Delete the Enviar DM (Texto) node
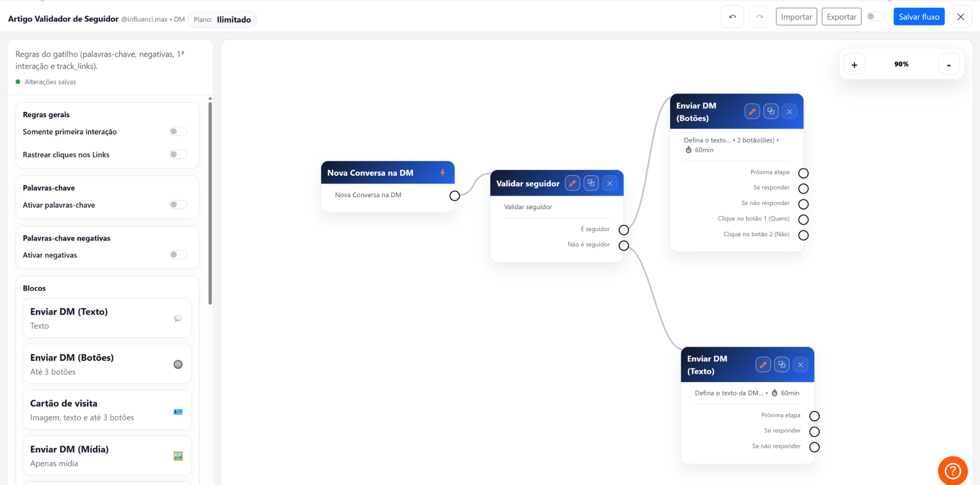 point(800,364)
